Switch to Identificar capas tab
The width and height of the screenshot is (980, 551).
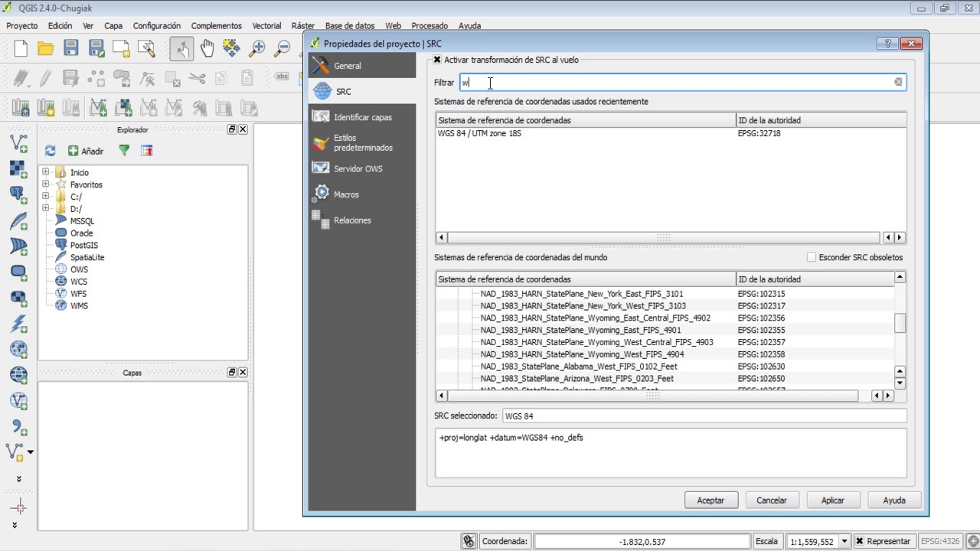pyautogui.click(x=362, y=117)
